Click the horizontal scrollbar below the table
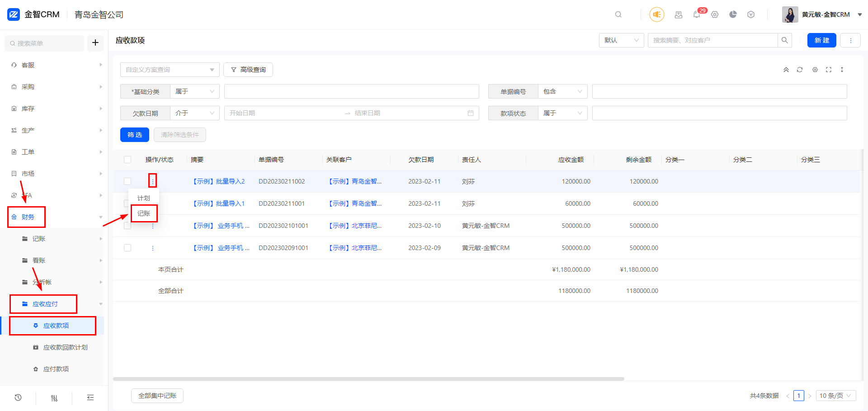This screenshot has height=411, width=868. (x=368, y=379)
